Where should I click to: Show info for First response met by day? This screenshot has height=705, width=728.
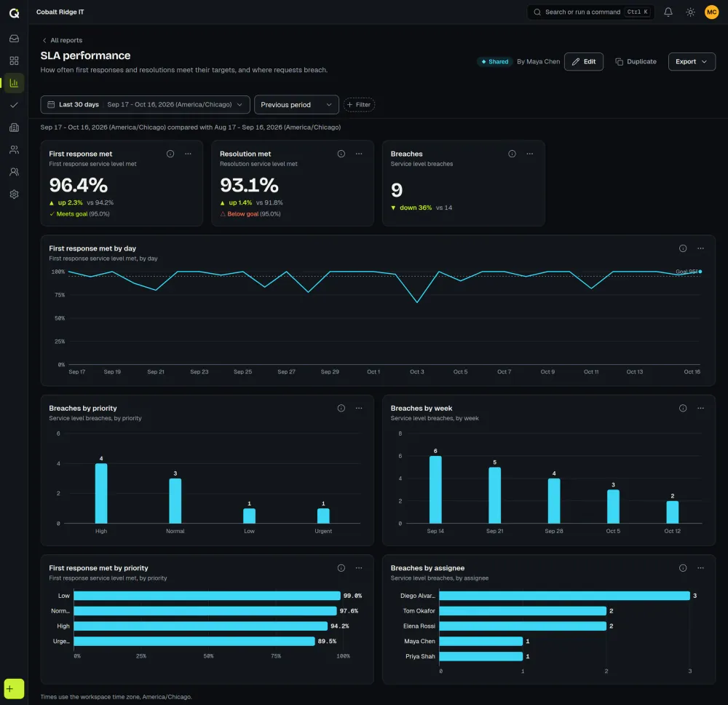(683, 248)
